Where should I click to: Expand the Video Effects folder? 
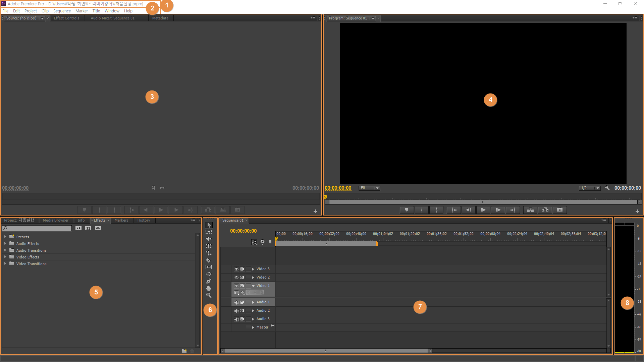[x=5, y=257]
